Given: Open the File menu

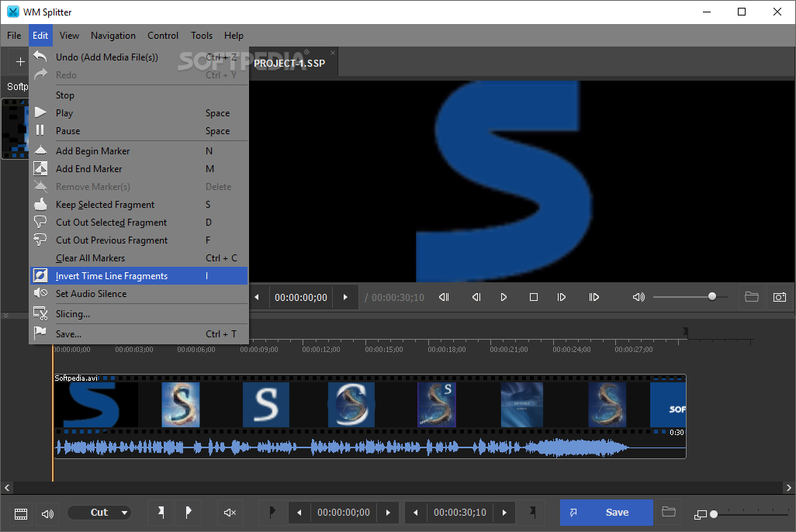Looking at the screenshot, I should pos(14,36).
